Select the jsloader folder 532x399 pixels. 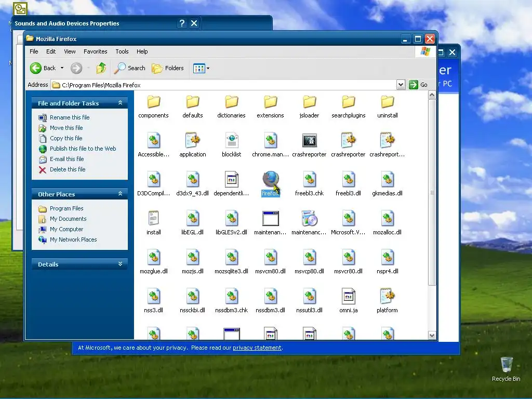(310, 101)
